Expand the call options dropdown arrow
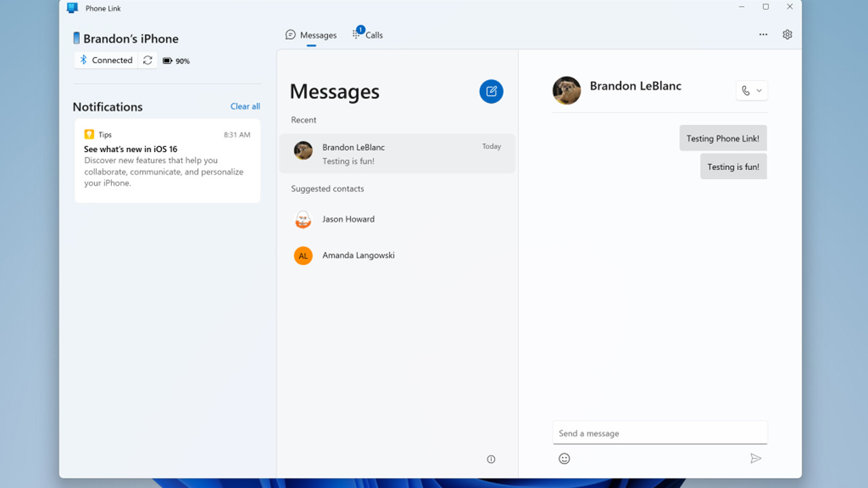Viewport: 868px width, 488px height. (759, 91)
